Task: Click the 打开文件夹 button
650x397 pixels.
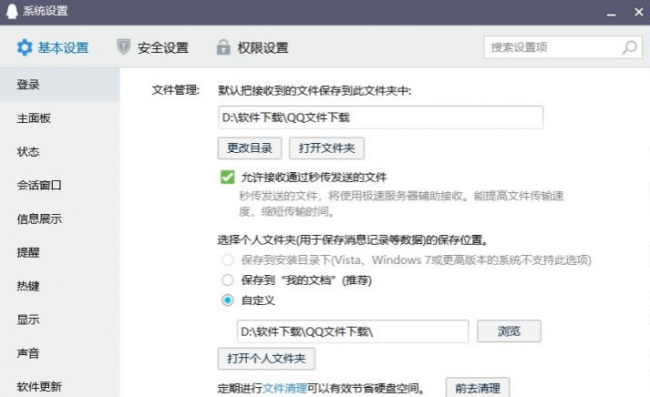Action: [x=327, y=148]
